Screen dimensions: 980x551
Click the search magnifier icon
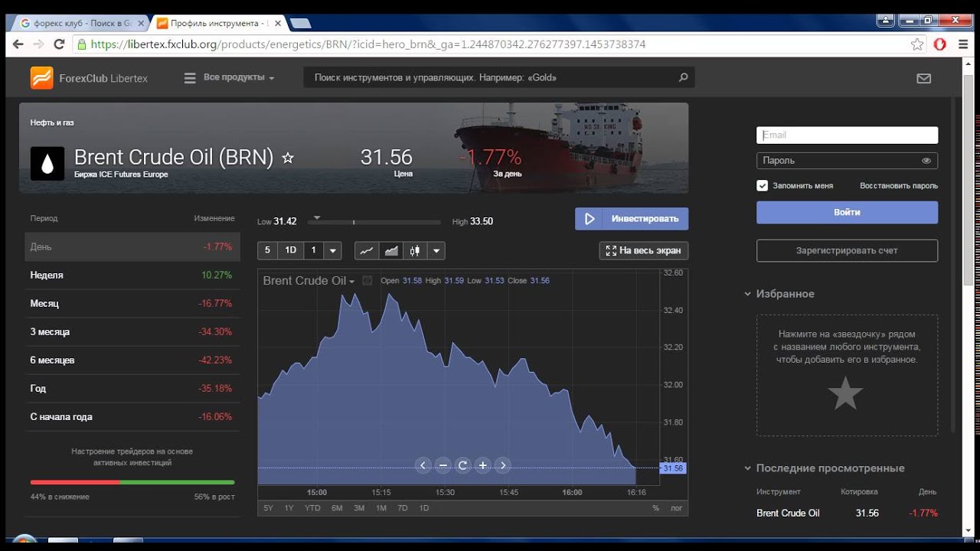(x=683, y=77)
